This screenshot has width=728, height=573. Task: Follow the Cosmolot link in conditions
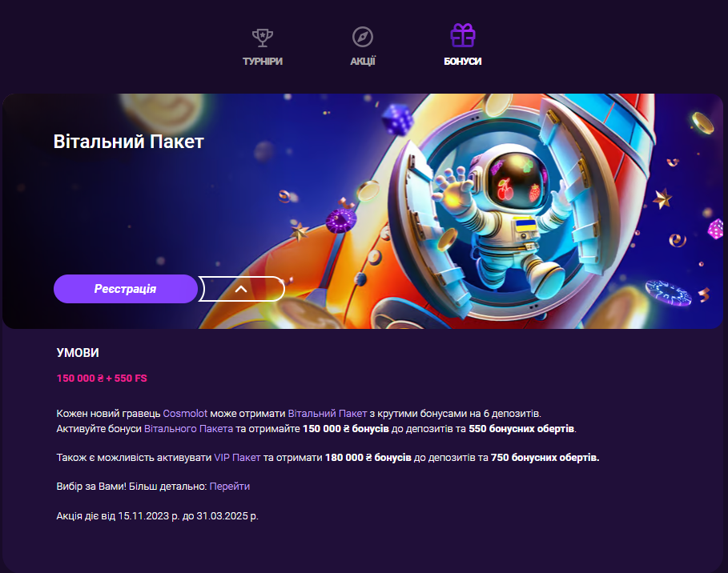[185, 414]
